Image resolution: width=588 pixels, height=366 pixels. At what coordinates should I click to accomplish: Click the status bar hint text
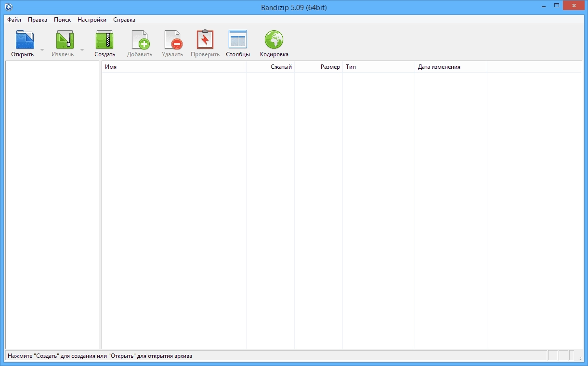(100, 356)
